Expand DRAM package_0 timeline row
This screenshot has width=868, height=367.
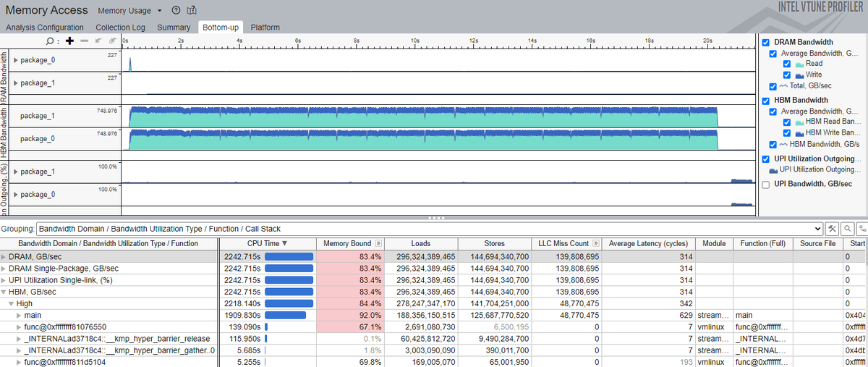coord(16,60)
